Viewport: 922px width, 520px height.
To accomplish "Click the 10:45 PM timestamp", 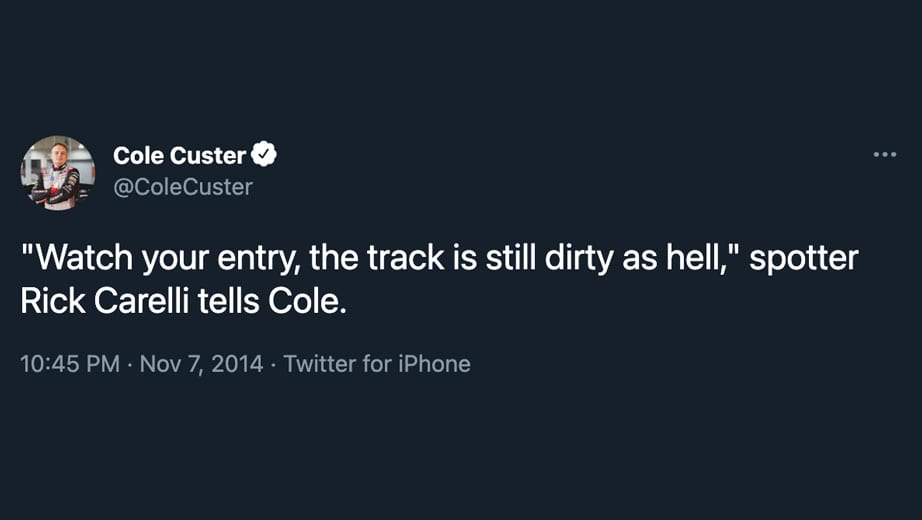I will click(x=70, y=364).
